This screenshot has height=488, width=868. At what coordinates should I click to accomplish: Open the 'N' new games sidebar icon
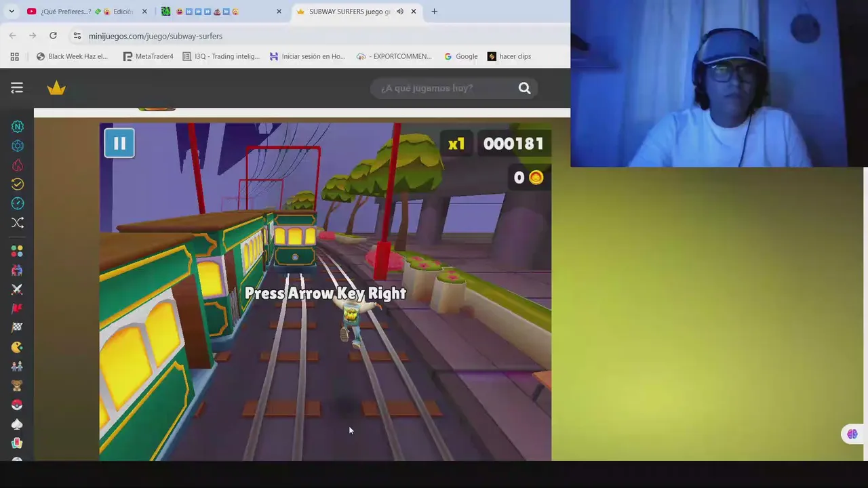click(18, 127)
